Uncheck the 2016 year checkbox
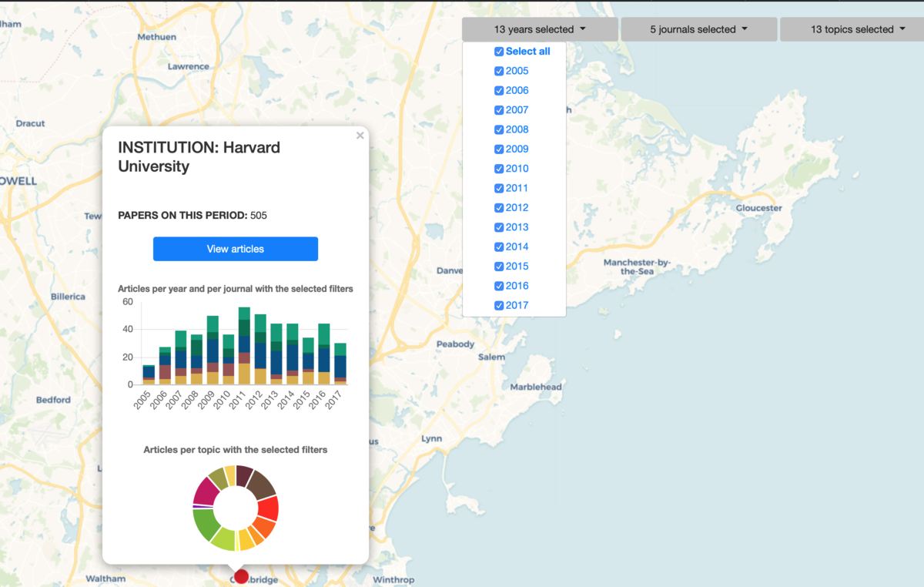This screenshot has width=924, height=587. pyautogui.click(x=499, y=286)
